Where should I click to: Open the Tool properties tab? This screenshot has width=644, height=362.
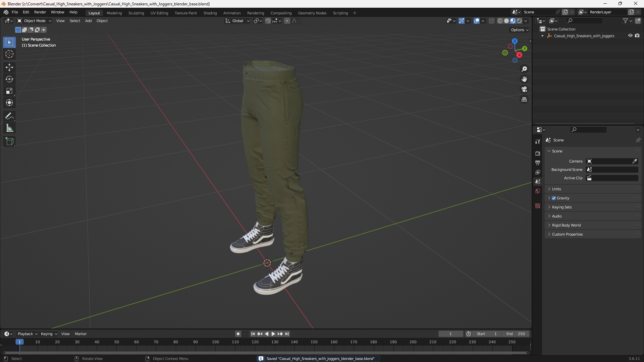538,141
